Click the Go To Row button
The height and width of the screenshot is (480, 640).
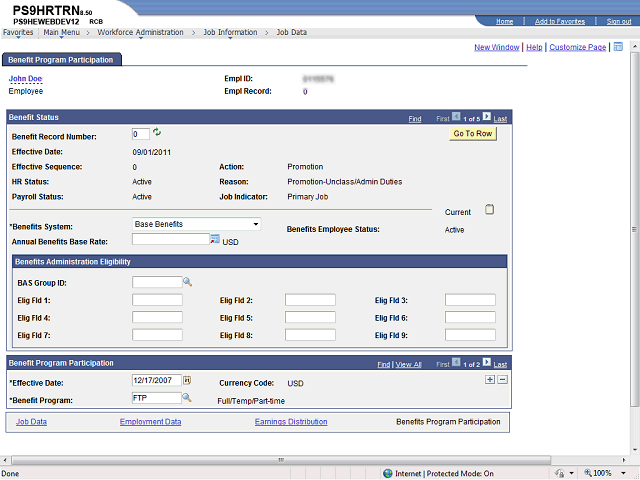(x=473, y=133)
